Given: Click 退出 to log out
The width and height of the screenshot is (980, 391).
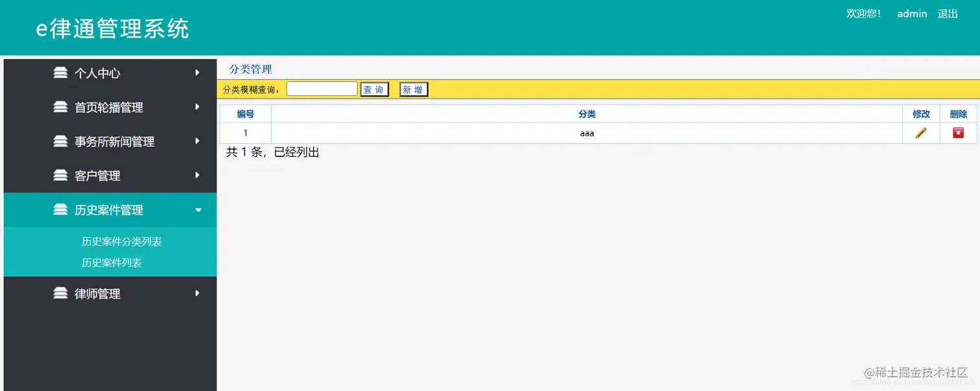Looking at the screenshot, I should (948, 14).
